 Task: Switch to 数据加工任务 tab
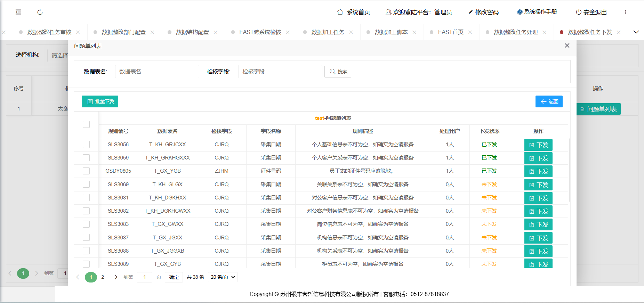[328, 32]
